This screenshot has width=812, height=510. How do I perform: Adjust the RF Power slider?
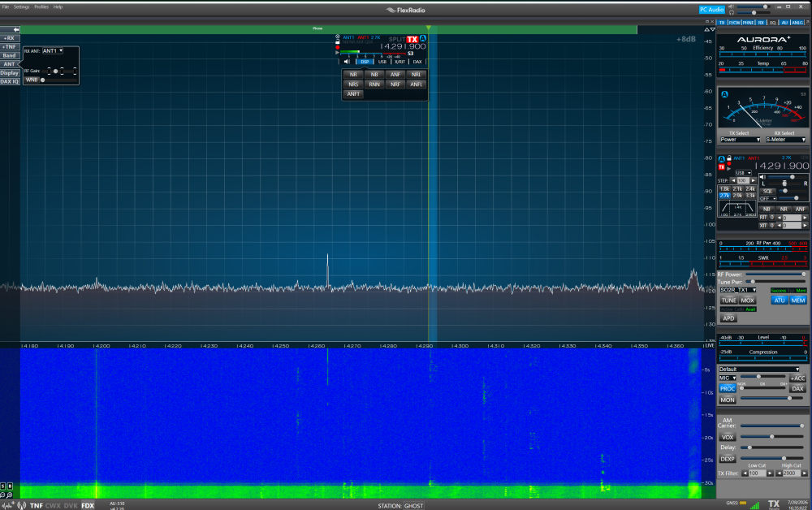(775, 274)
